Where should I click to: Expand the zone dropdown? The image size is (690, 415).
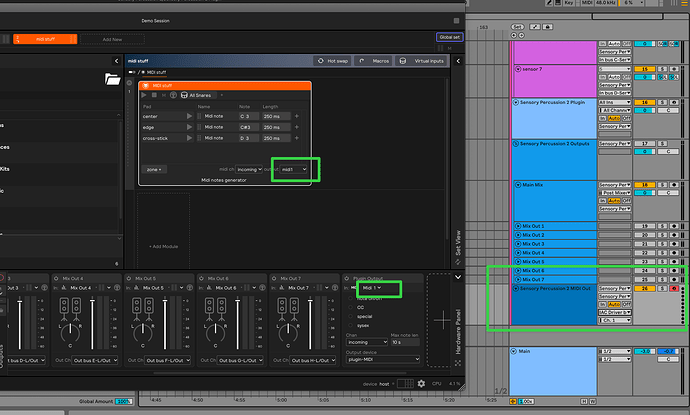[x=154, y=169]
